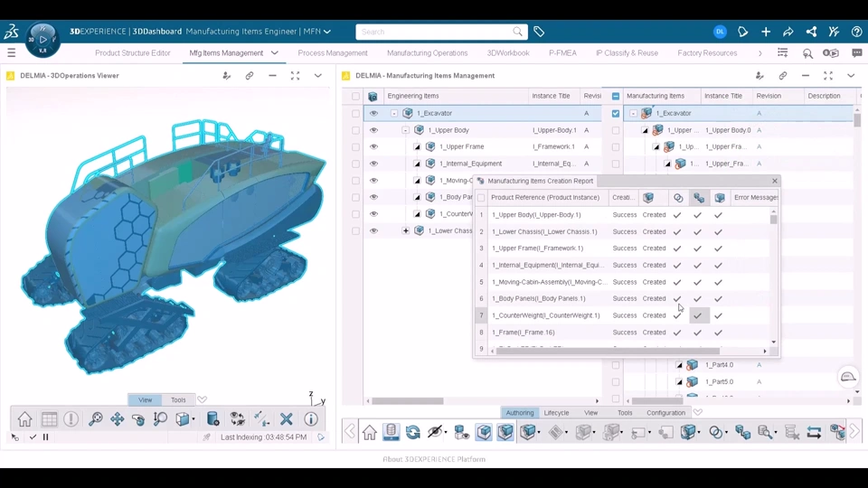Toggle visibility eye for 1_Excavator
This screenshot has height=488, width=868.
tap(373, 114)
